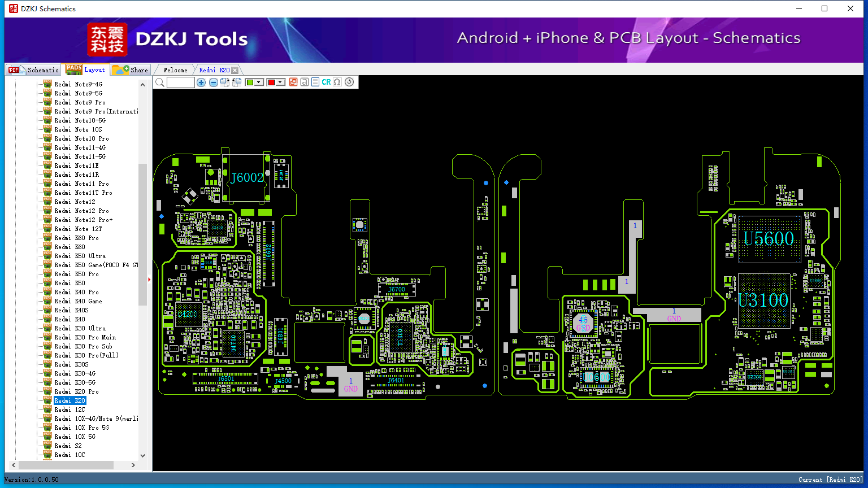Click the red overlapping-squares toolbar icon
The width and height of the screenshot is (868, 488).
pos(293,82)
